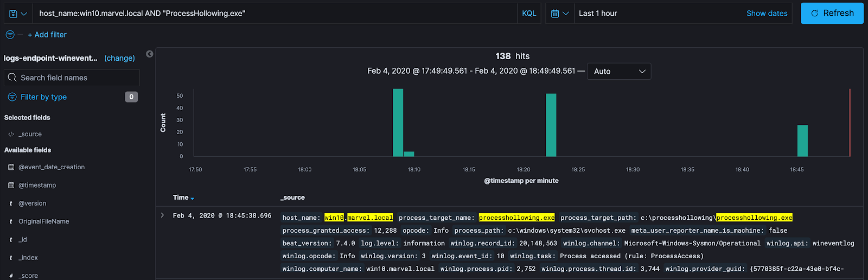The width and height of the screenshot is (868, 280).
Task: Click highlighted processhollowing.exe in process_target_name
Action: tap(516, 218)
